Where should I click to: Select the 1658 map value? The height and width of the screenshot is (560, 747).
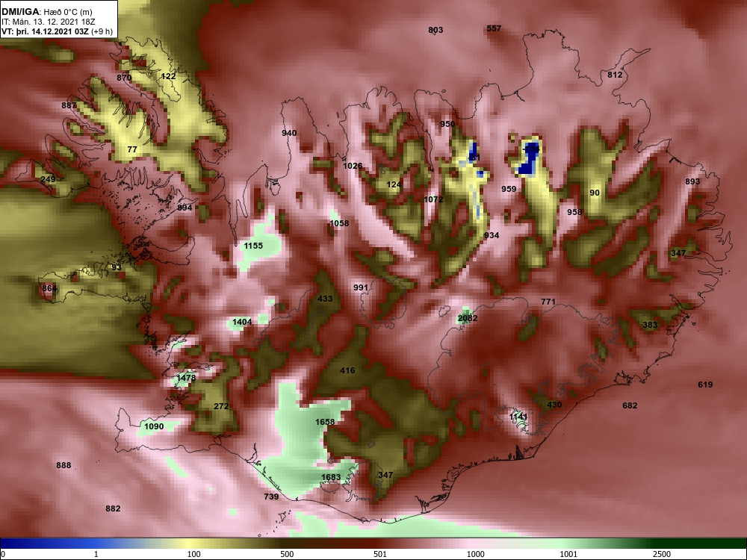click(325, 423)
